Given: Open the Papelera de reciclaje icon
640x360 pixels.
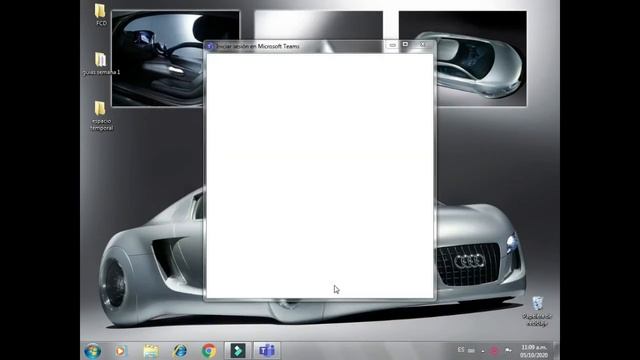Looking at the screenshot, I should click(x=537, y=311).
